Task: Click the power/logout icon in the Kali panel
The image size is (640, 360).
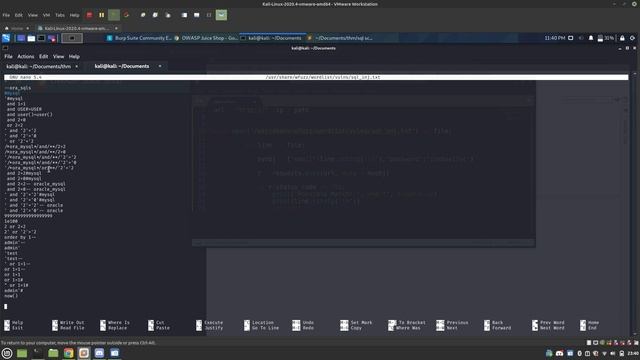Action: [x=632, y=38]
